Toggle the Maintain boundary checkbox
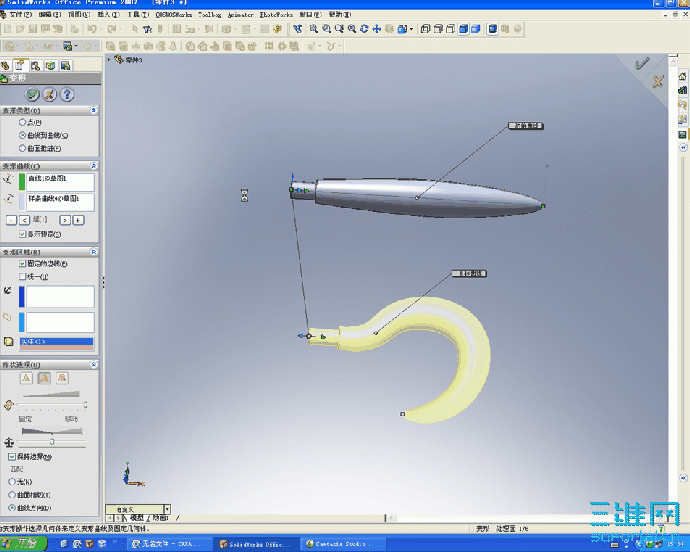Screen dimensions: 690x552 pyautogui.click(x=12, y=456)
